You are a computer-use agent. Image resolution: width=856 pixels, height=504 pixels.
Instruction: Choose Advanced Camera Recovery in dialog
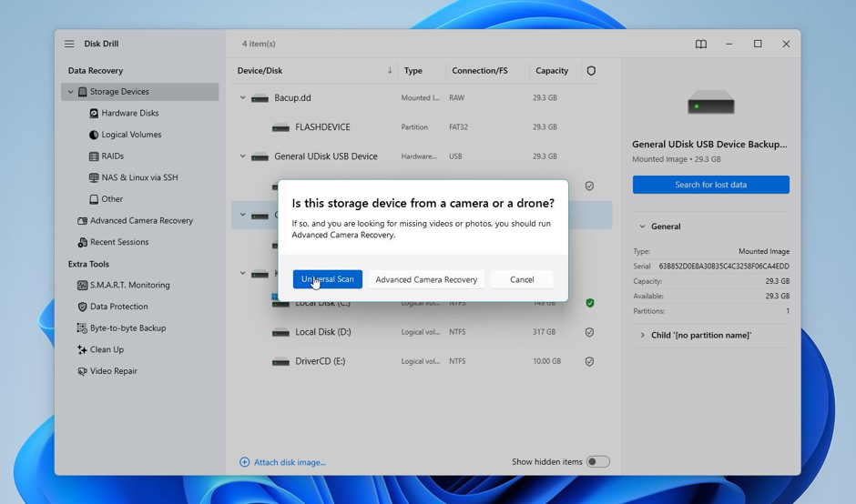tap(426, 279)
